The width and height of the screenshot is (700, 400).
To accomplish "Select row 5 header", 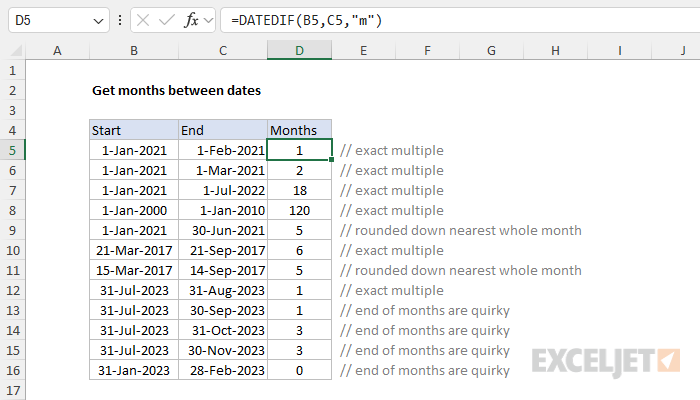I will click(12, 150).
